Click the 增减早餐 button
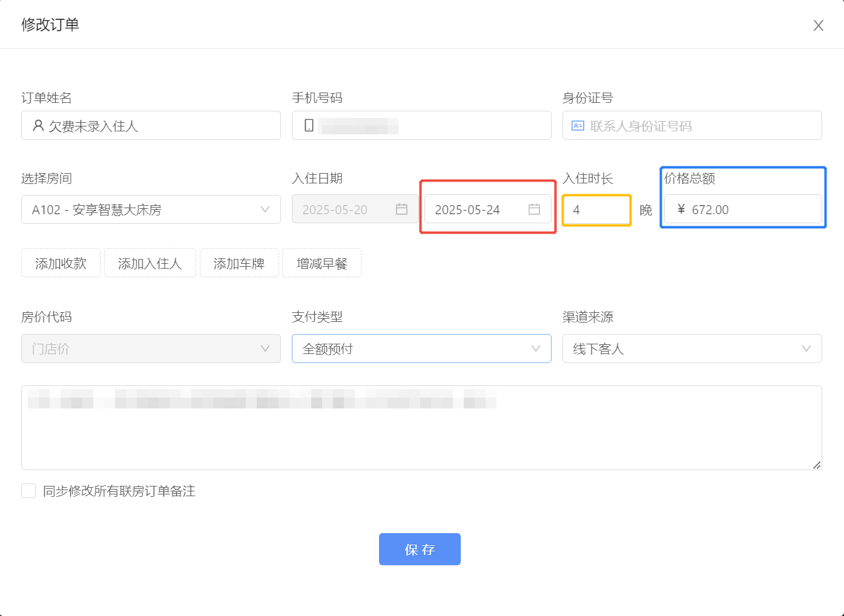The image size is (844, 616). coord(321,263)
